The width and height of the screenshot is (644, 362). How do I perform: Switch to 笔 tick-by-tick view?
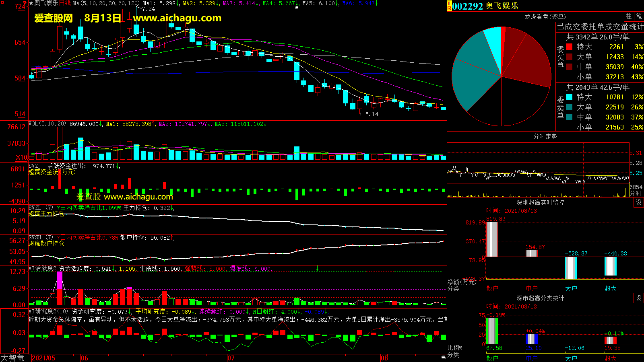coord(639,16)
